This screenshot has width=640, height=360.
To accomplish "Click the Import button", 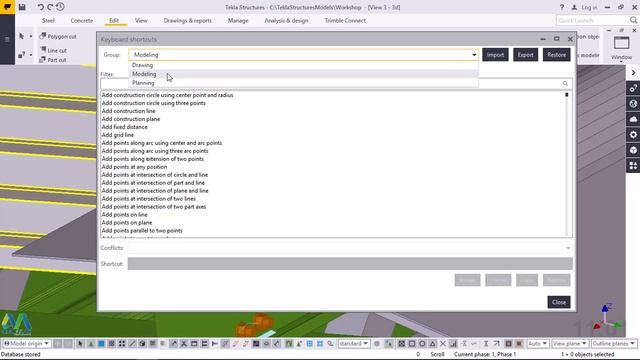I will (495, 55).
